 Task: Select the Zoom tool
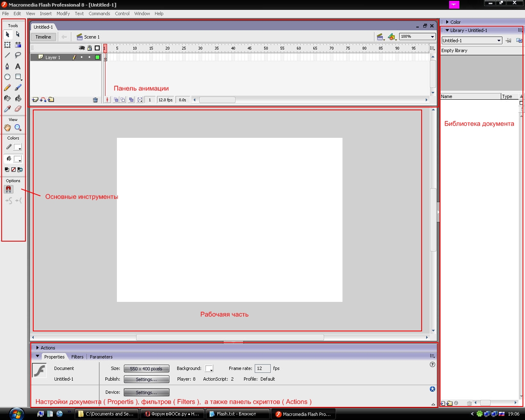[18, 128]
